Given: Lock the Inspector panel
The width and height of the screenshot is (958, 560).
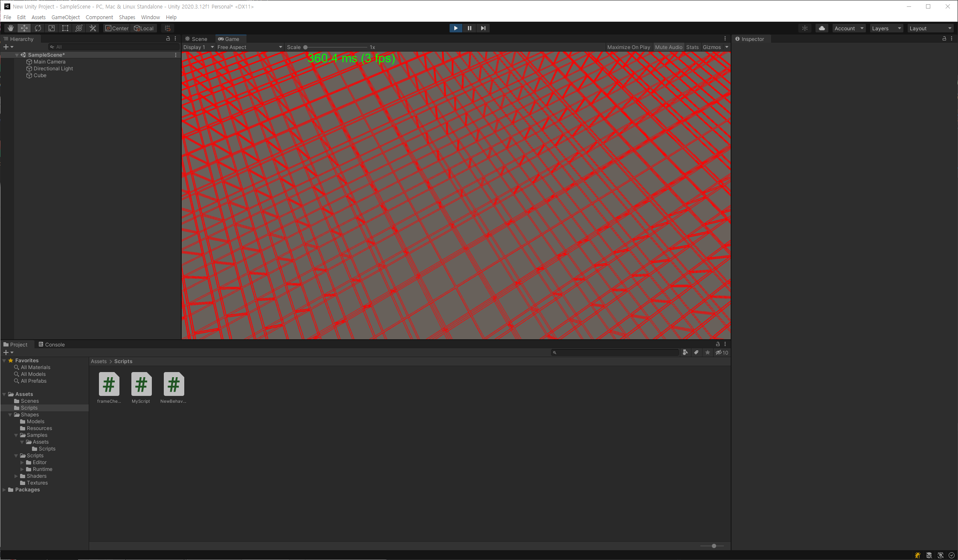Looking at the screenshot, I should tap(944, 38).
